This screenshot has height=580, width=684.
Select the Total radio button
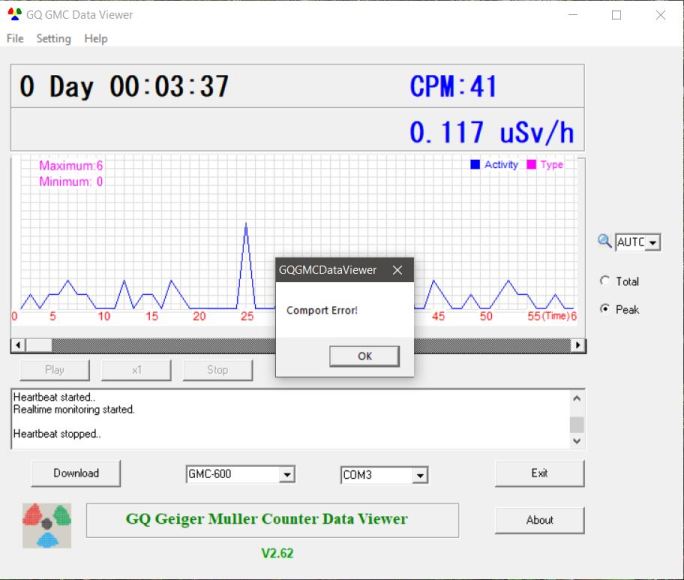604,281
